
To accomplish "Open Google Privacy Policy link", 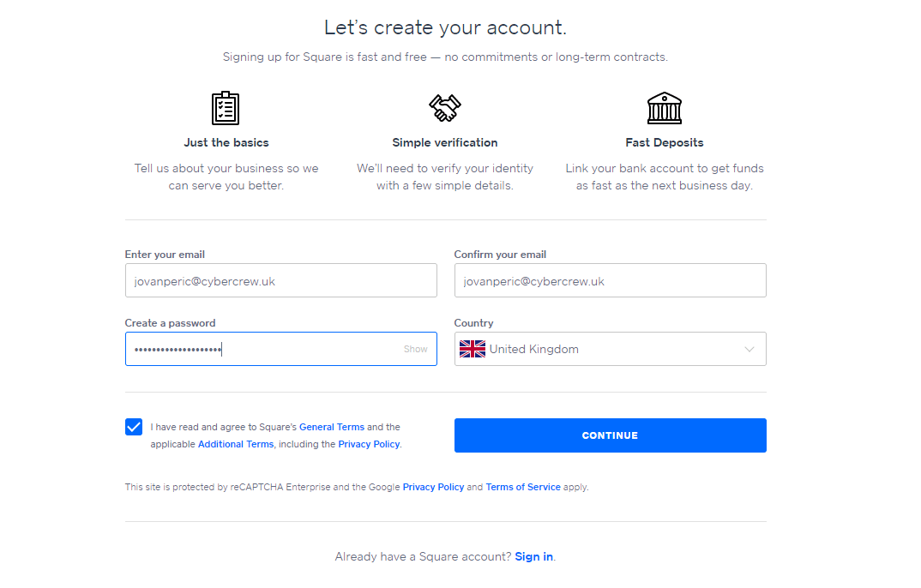I will (x=433, y=487).
